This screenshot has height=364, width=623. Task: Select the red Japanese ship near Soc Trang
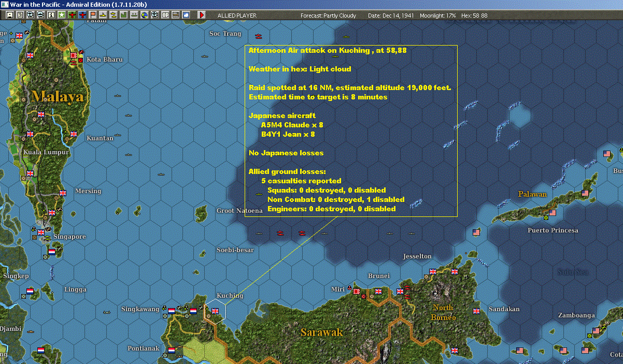259,37
